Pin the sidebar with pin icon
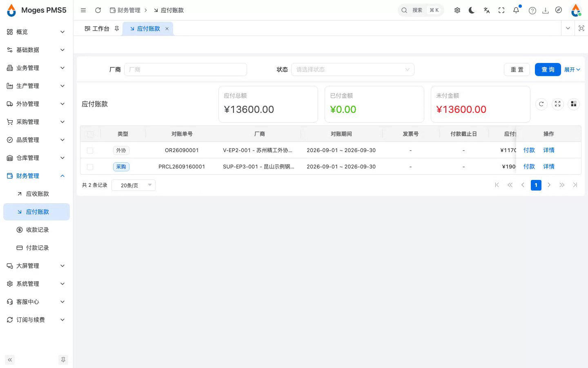Viewport: 588px width, 368px height. pos(63,360)
